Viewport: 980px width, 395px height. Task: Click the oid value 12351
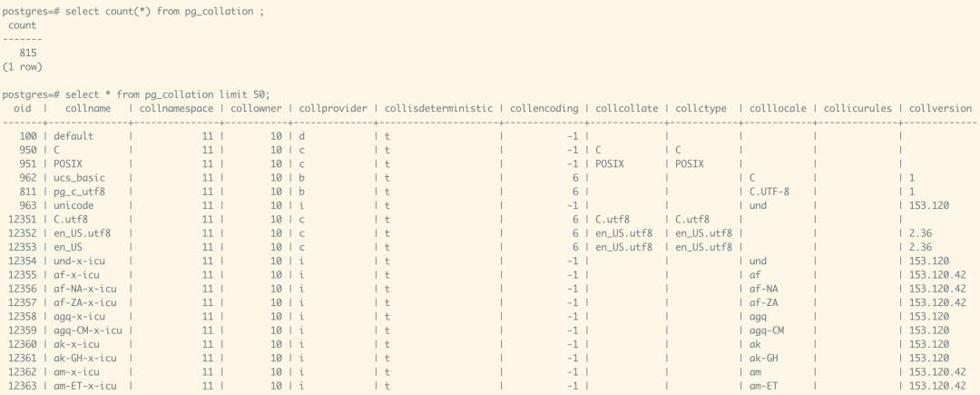(22, 220)
